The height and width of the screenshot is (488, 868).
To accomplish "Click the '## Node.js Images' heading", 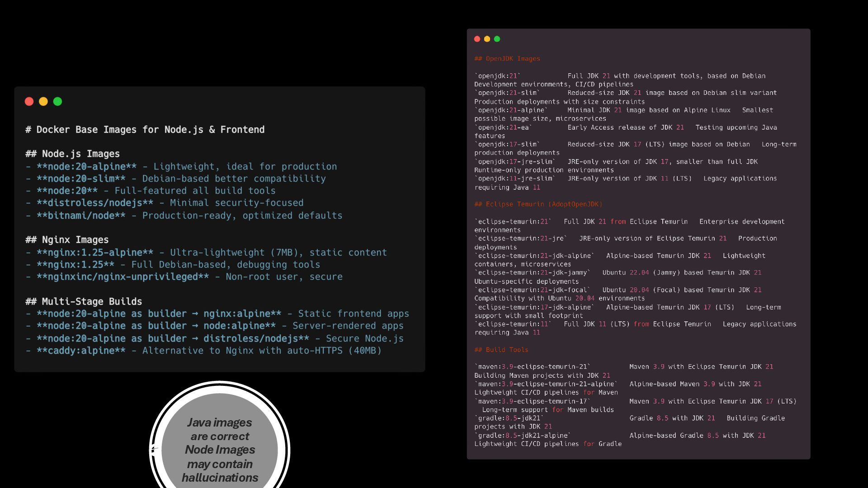I will tap(72, 154).
